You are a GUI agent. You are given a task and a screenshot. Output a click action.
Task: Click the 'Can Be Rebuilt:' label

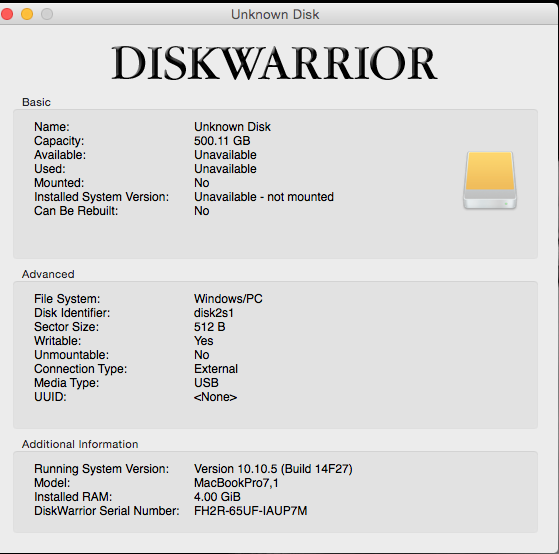tap(76, 211)
